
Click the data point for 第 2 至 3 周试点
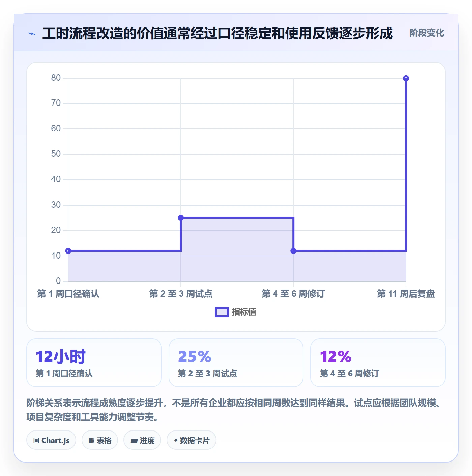[x=181, y=218]
